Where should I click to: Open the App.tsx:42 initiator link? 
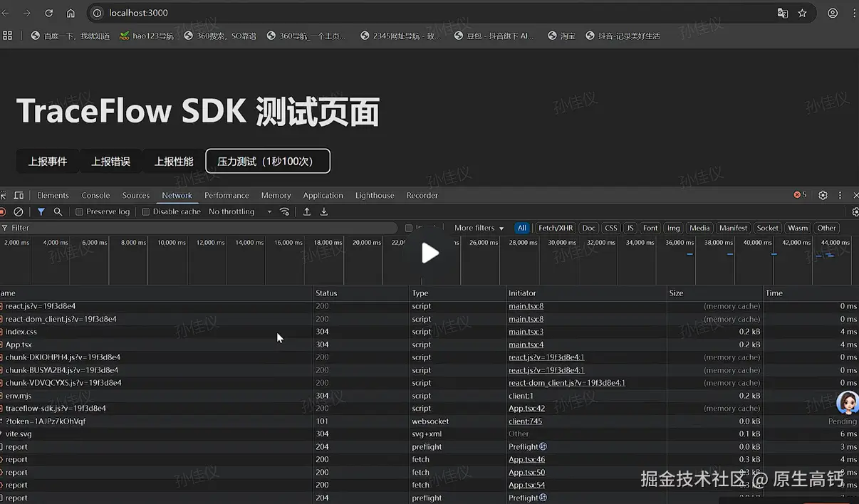(526, 409)
